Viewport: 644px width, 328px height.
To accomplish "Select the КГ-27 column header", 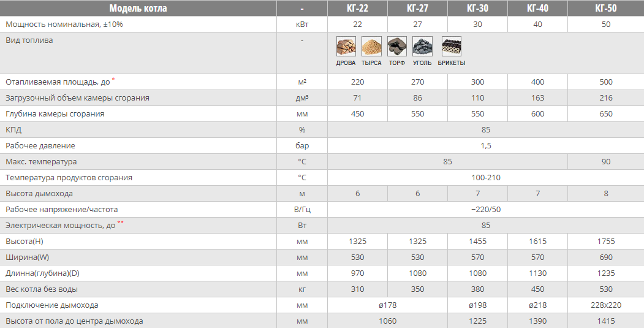I will (x=417, y=8).
